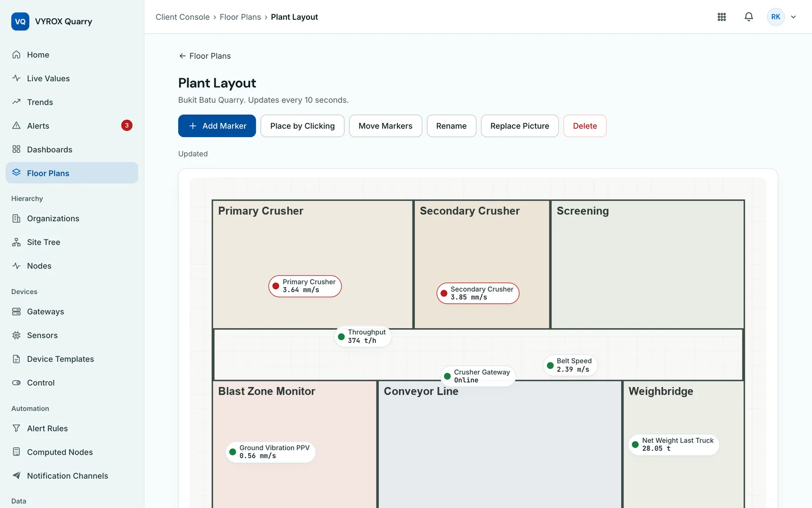Open the apps grid icon
Screen dimensions: 812x508
722,17
